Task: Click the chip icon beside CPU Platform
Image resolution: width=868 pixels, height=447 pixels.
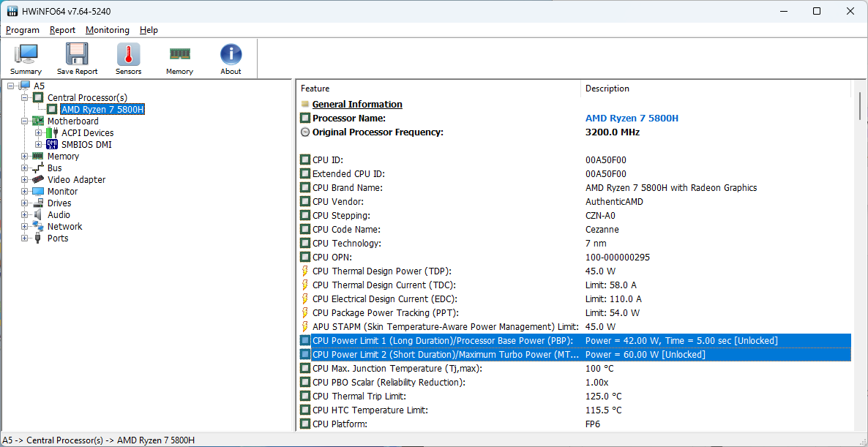Action: pos(305,424)
